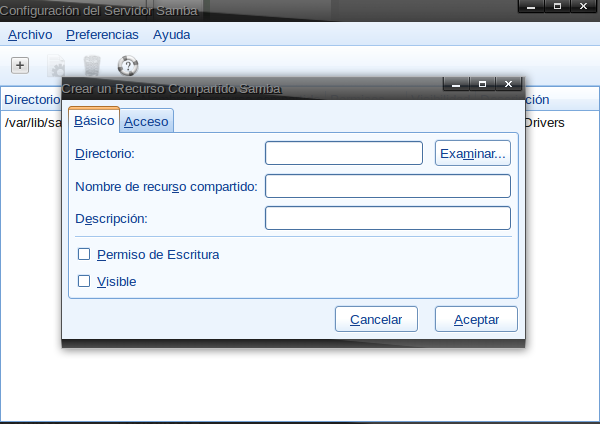
Task: Click the Directorio input field
Action: pos(344,153)
